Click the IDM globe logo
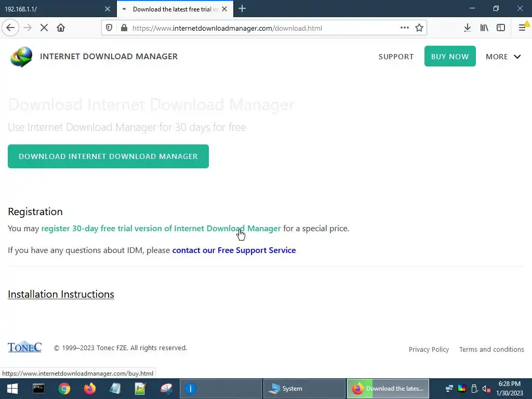532x399 pixels. [21, 57]
